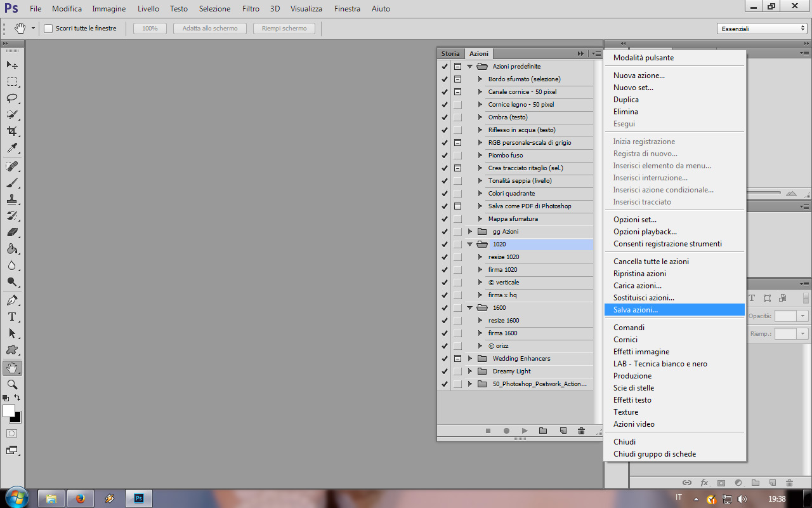The width and height of the screenshot is (812, 508).
Task: Click the stop recording button in Azioni panel
Action: (x=488, y=431)
